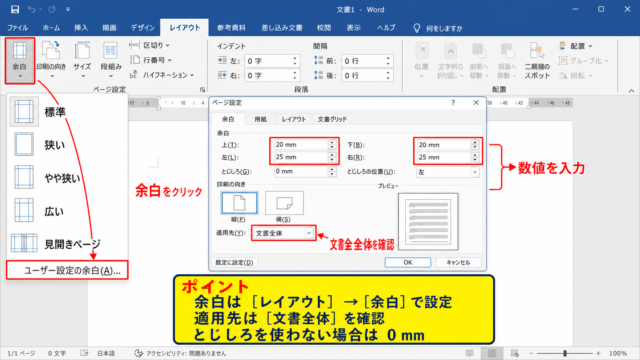Switch to the 挿入 ribbon tab
Screen dimensions: 640x360
click(x=81, y=28)
